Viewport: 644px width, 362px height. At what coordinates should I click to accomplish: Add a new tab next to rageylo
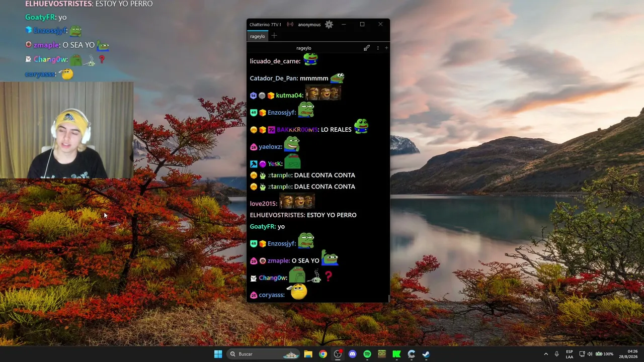(274, 36)
